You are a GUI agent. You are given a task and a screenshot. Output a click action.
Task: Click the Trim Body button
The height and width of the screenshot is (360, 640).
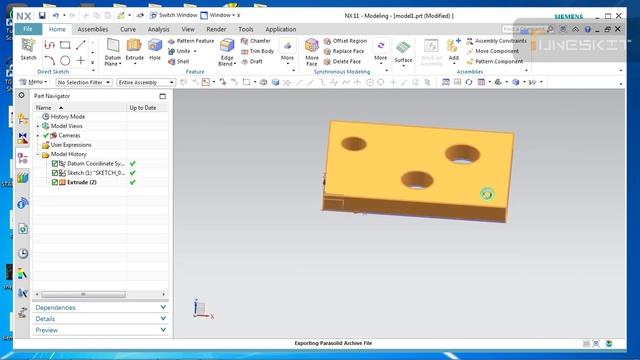click(257, 51)
